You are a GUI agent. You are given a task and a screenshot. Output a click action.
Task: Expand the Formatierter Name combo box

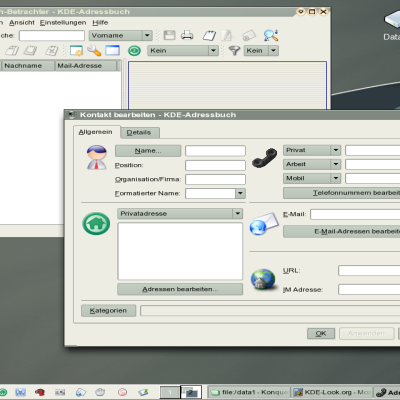pyautogui.click(x=240, y=193)
